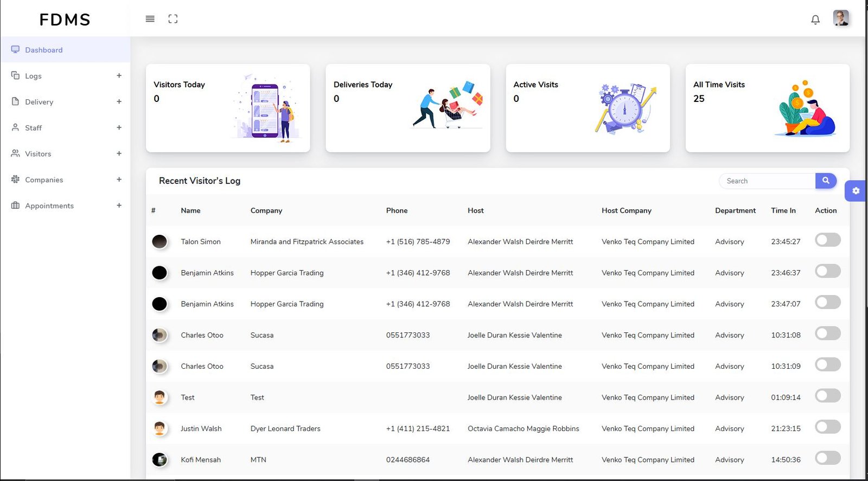The width and height of the screenshot is (868, 481).
Task: Click the Host Company column header
Action: pyautogui.click(x=627, y=210)
